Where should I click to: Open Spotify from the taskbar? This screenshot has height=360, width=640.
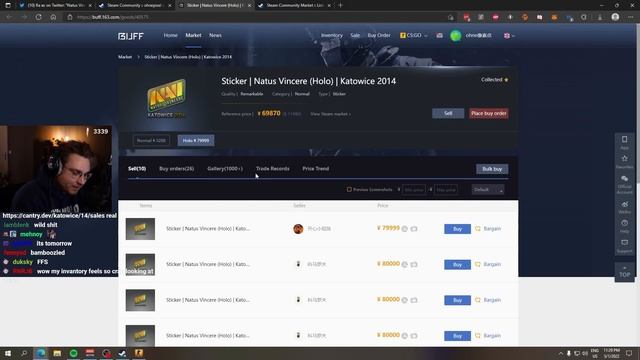(x=73, y=353)
